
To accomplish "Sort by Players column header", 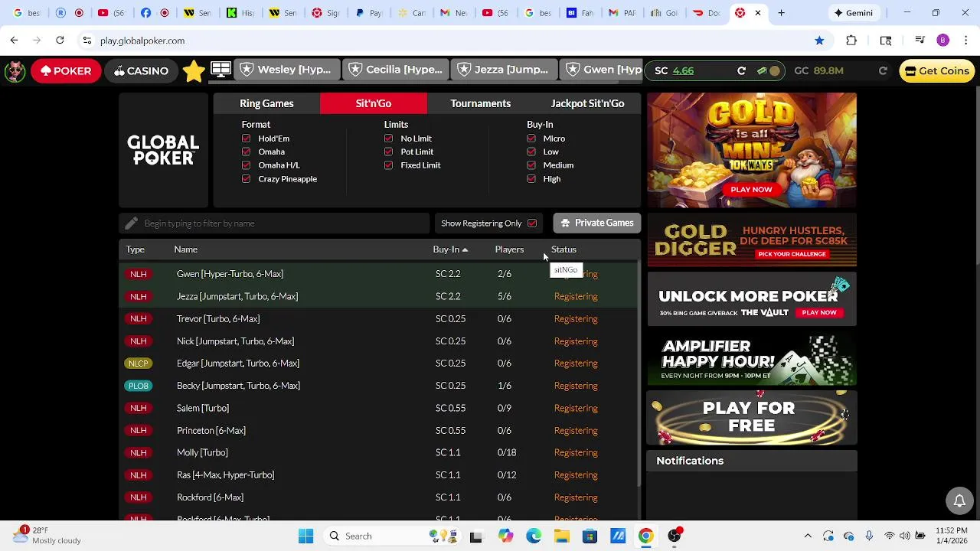I will 509,249.
